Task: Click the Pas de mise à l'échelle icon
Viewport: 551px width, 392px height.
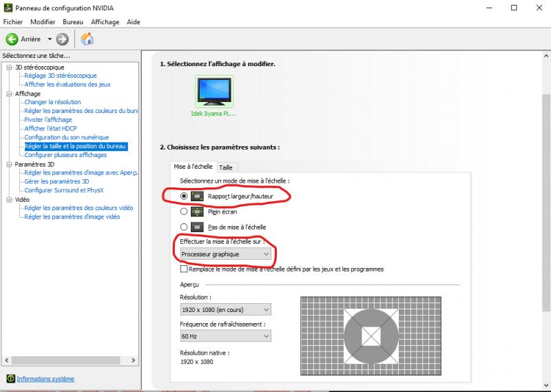Action: tap(197, 227)
